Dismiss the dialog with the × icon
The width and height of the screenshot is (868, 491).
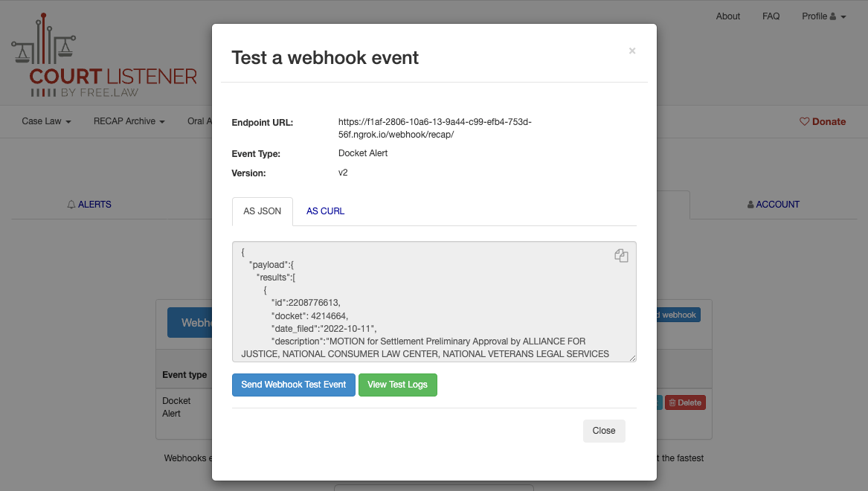click(x=632, y=51)
